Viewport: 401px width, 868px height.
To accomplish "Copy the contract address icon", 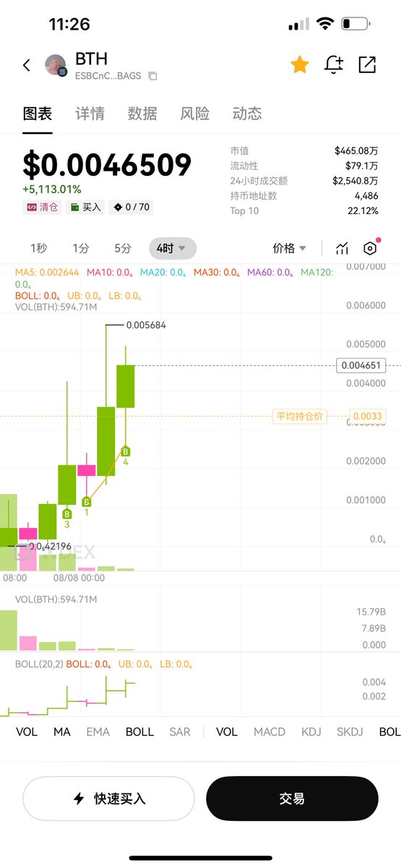I will [x=152, y=76].
